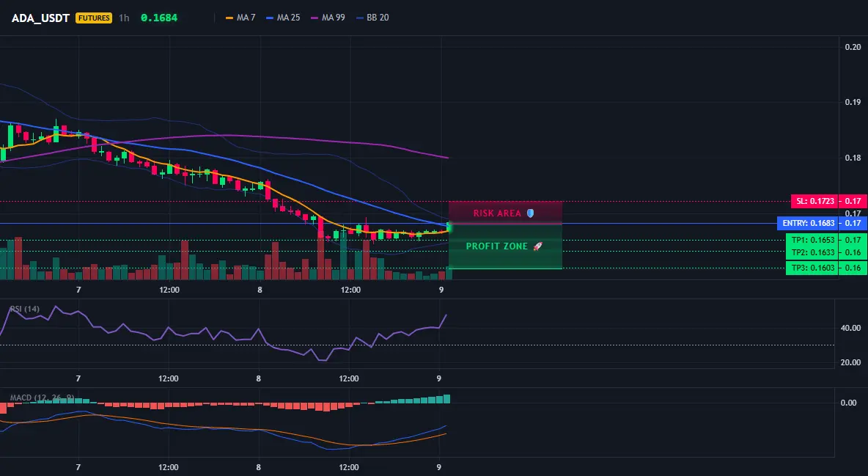This screenshot has width=868, height=476.
Task: Click the current price 0.1684
Action: pyautogui.click(x=159, y=18)
